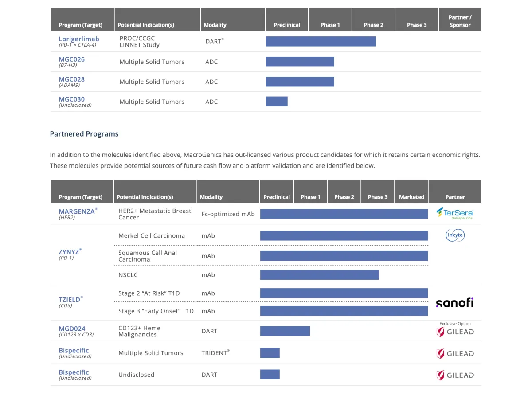Select the Gilead logo in TRIDENT row
This screenshot has height=395, width=532.
point(455,353)
